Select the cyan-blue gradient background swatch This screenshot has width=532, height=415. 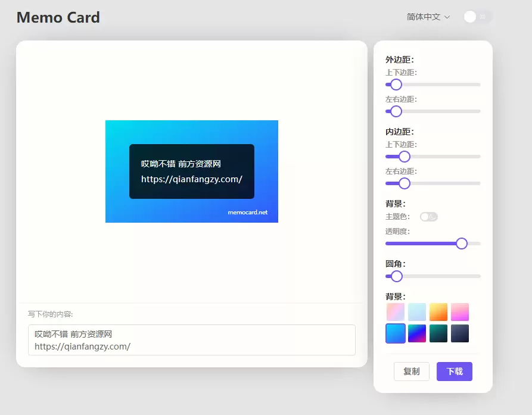point(395,333)
